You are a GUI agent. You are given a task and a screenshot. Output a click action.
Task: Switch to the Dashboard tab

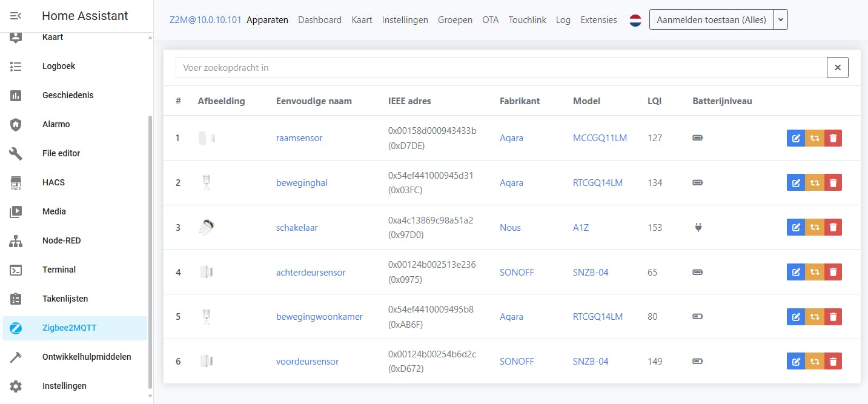point(320,20)
